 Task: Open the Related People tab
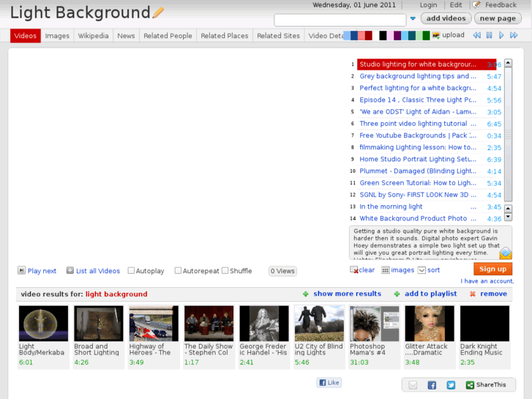coord(168,36)
